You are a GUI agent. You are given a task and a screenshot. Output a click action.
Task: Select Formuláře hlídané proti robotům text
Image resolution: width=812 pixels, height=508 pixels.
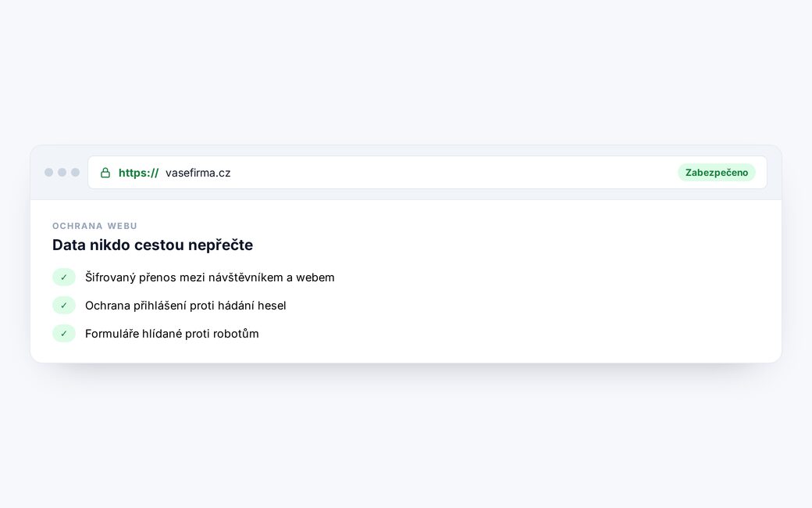[x=172, y=333]
